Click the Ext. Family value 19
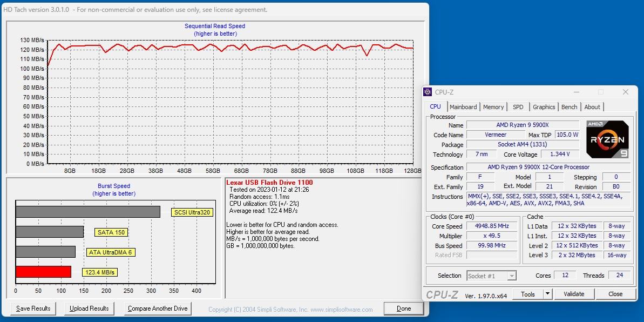This screenshot has height=322, width=644. click(x=480, y=186)
